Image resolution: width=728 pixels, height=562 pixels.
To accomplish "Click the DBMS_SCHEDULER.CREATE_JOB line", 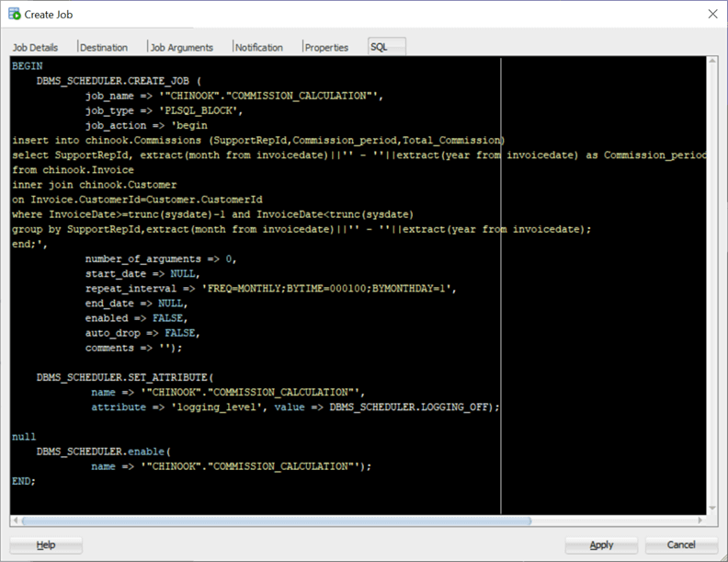I will point(119,81).
